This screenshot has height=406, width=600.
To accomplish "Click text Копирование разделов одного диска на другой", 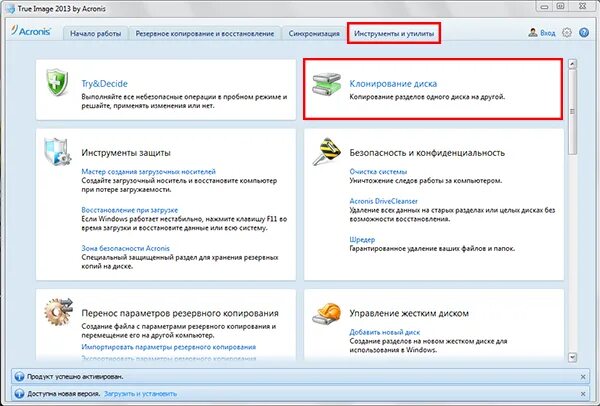I will click(x=427, y=97).
